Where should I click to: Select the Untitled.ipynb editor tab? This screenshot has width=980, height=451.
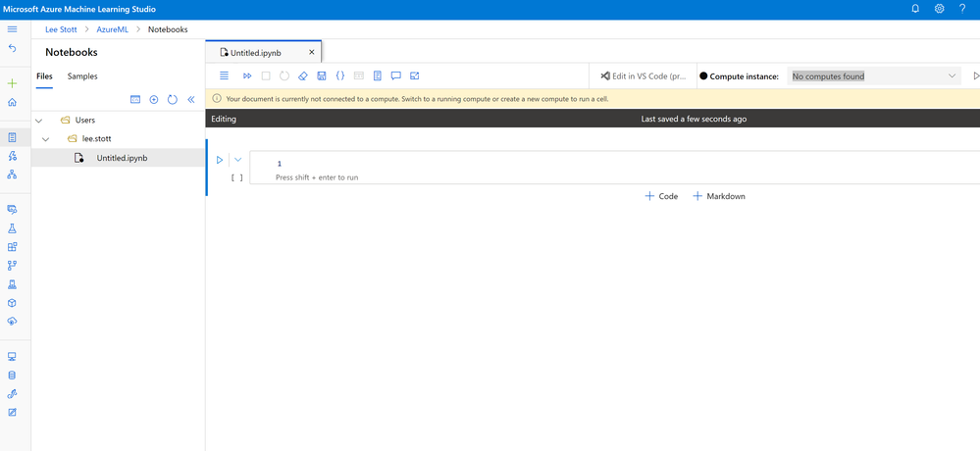pos(256,53)
